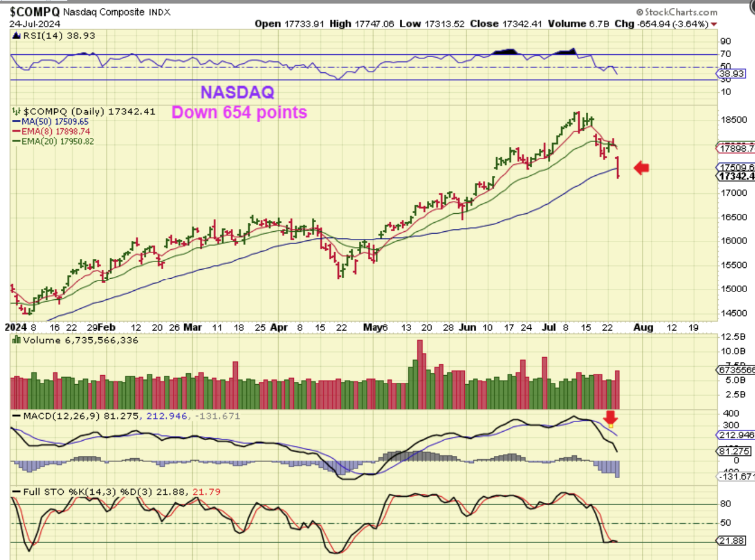755x560 pixels.
Task: Click the 70 level label on the RSI axis
Action: click(x=725, y=54)
